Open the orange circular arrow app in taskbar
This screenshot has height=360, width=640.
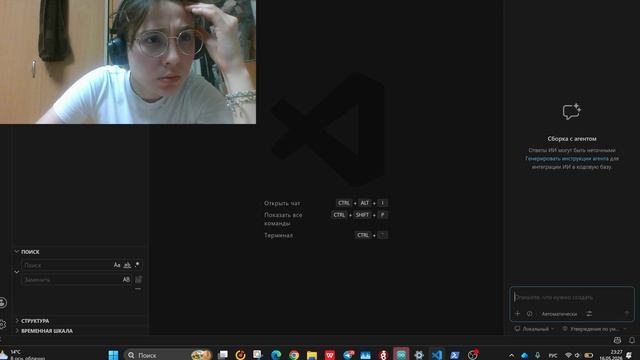click(x=240, y=355)
